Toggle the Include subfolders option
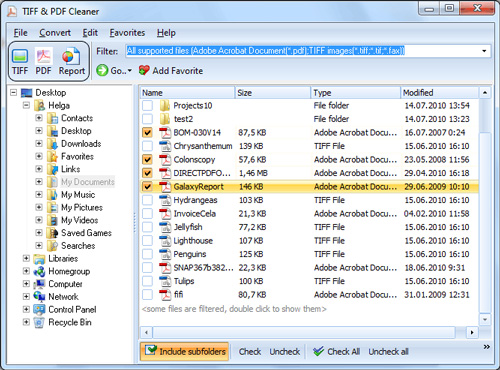The height and width of the screenshot is (370, 500). (184, 351)
